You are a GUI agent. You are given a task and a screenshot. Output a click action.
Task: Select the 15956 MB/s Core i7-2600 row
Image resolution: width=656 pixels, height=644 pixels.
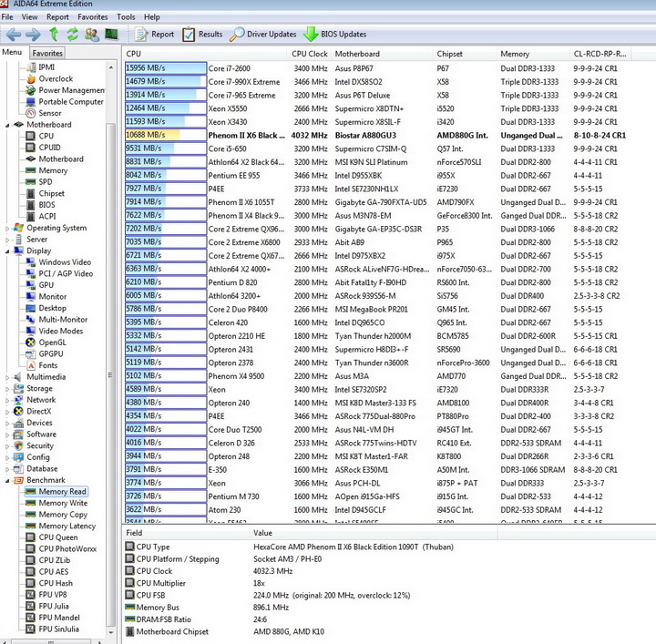(x=389, y=68)
